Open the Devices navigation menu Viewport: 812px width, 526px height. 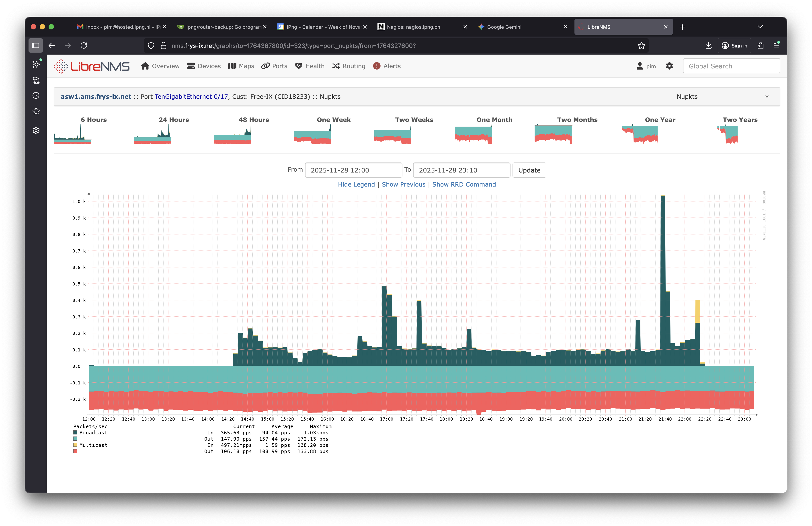[x=204, y=66]
